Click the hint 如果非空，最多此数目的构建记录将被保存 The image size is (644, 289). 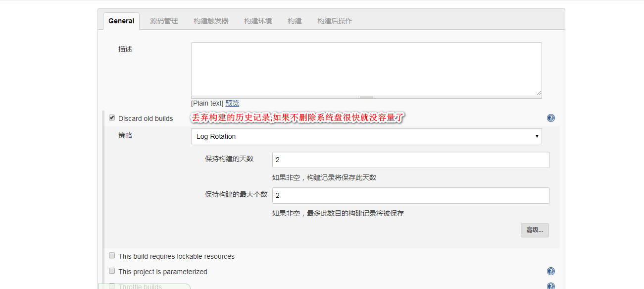338,213
